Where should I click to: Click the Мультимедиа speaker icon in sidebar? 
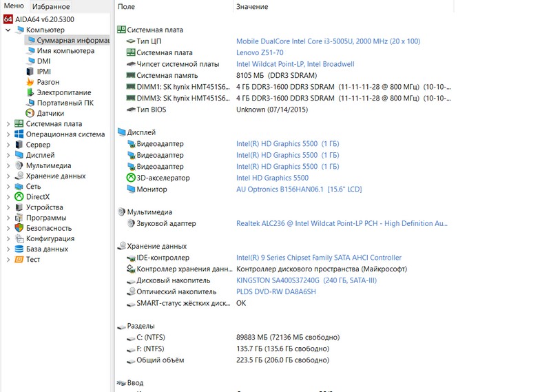tap(19, 166)
